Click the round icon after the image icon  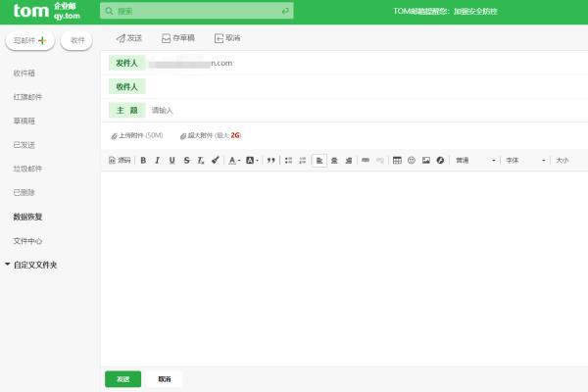click(x=440, y=161)
